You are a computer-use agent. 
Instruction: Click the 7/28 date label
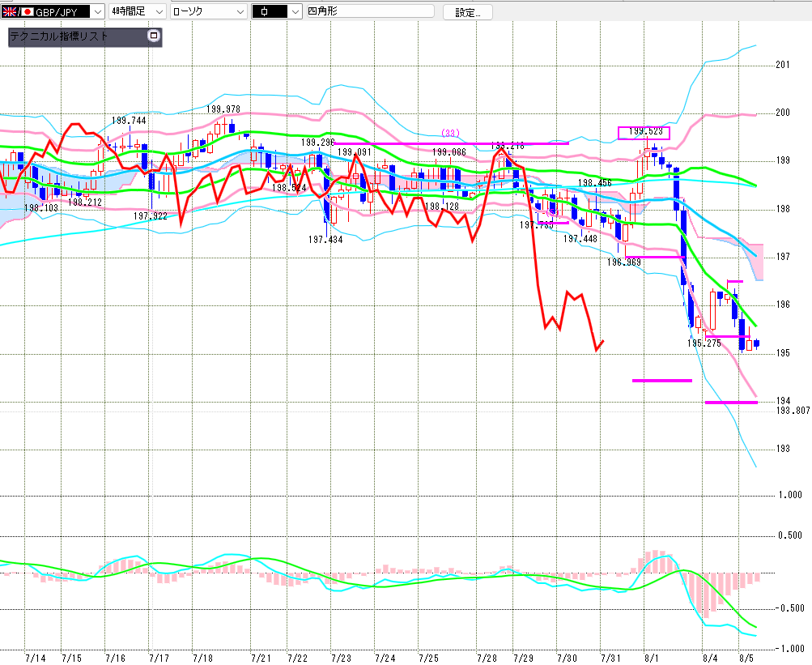(x=487, y=659)
